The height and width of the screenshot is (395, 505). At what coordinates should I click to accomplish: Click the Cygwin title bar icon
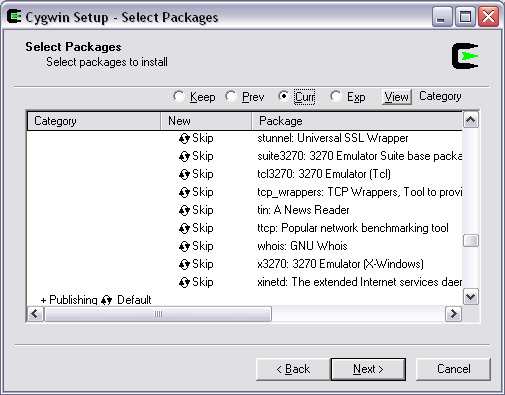click(14, 17)
